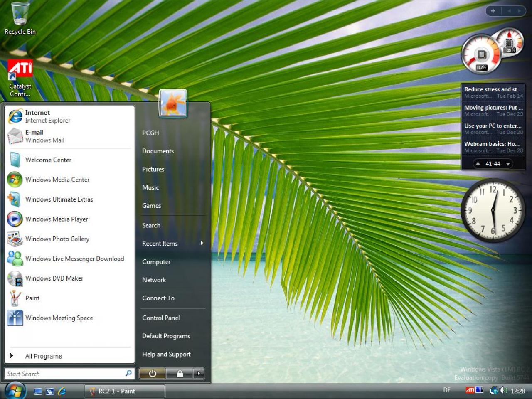
Task: Click the analog clock gadget
Action: click(x=493, y=210)
